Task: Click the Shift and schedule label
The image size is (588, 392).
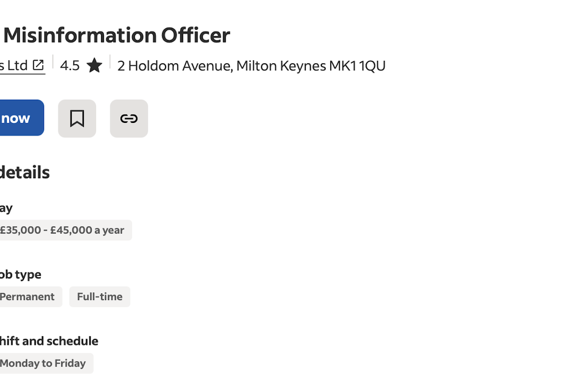Action: pyautogui.click(x=49, y=341)
